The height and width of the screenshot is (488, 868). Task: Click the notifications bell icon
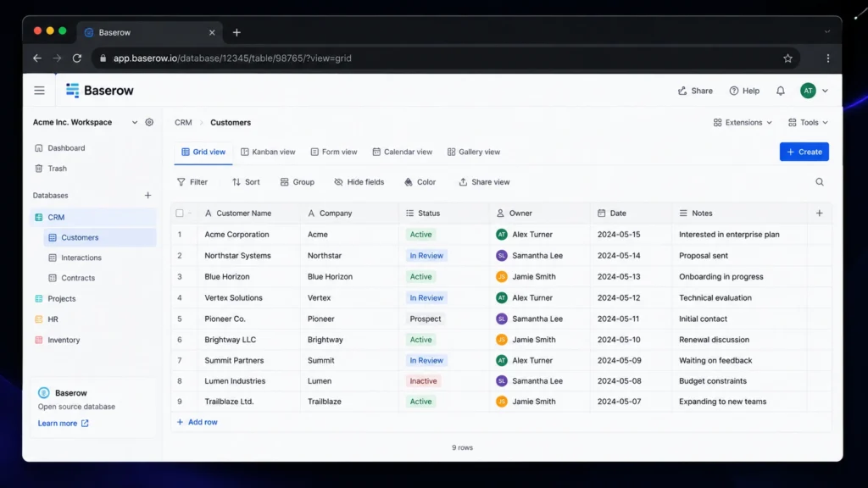tap(780, 91)
